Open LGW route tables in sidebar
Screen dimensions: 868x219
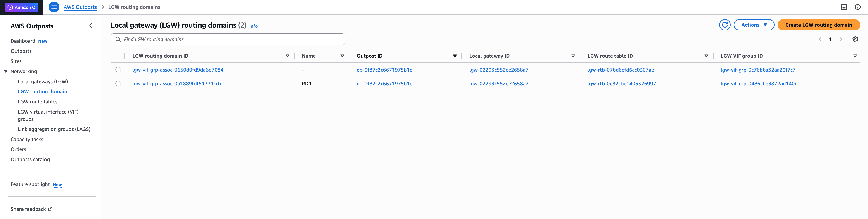tap(37, 102)
